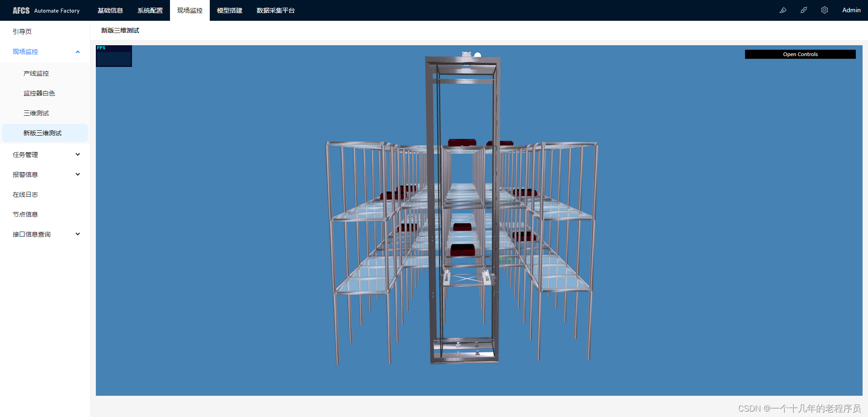Click the plug connection icon in the header
The image size is (868, 417).
click(804, 10)
